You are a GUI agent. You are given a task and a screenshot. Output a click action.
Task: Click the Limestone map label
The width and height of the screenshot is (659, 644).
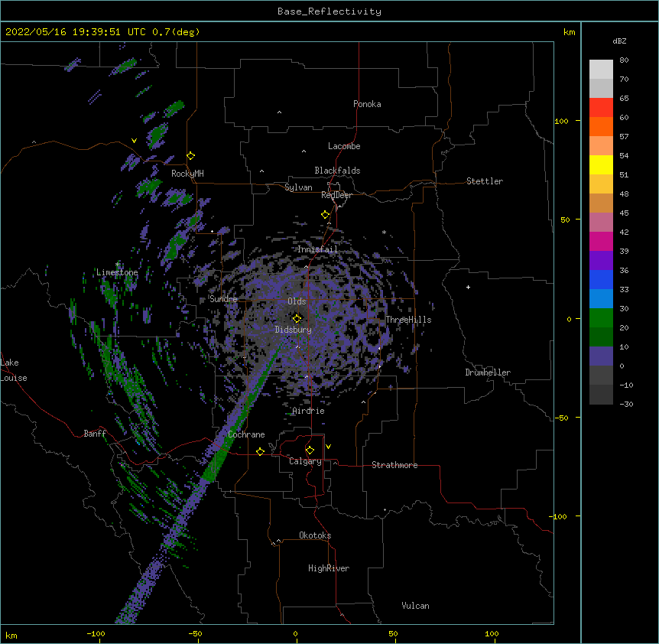pos(117,272)
